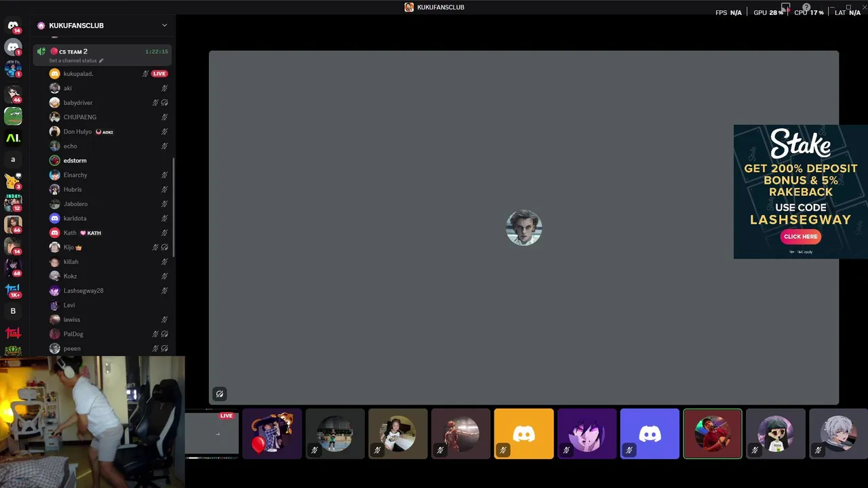Viewport: 868px width, 488px height.
Task: Select the green-outlined speaking participant tile
Action: pos(713,434)
